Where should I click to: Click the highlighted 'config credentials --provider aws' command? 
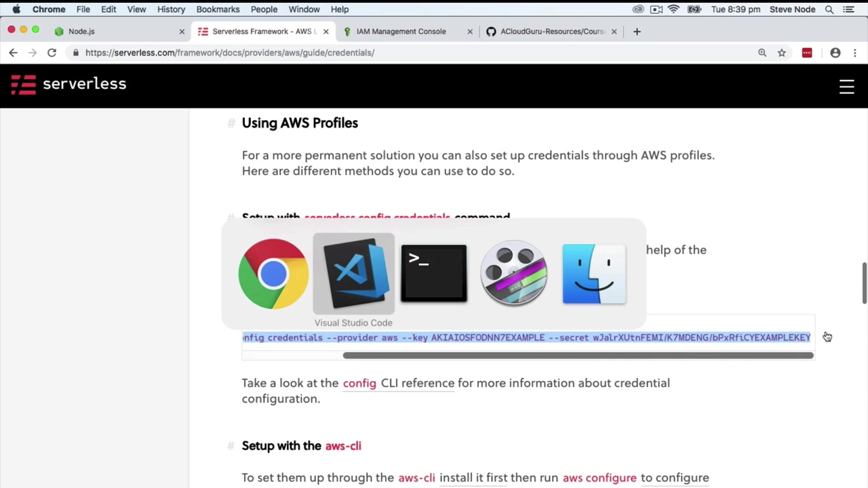click(x=526, y=338)
